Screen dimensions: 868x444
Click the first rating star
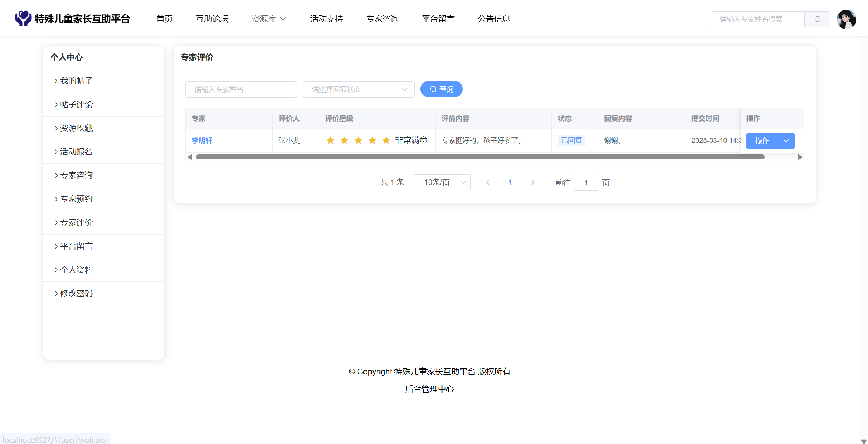pyautogui.click(x=330, y=140)
